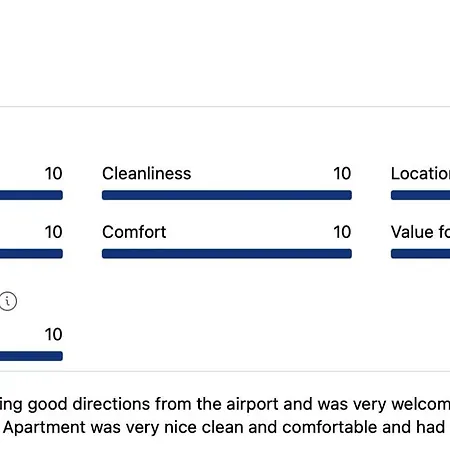The image size is (450, 450).
Task: Click the circled info icon
Action: tap(8, 301)
